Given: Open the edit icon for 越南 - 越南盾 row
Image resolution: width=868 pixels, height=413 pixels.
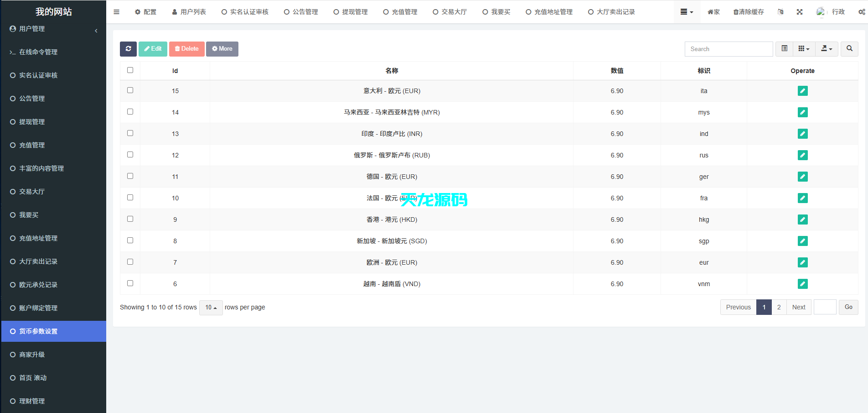Looking at the screenshot, I should (803, 284).
